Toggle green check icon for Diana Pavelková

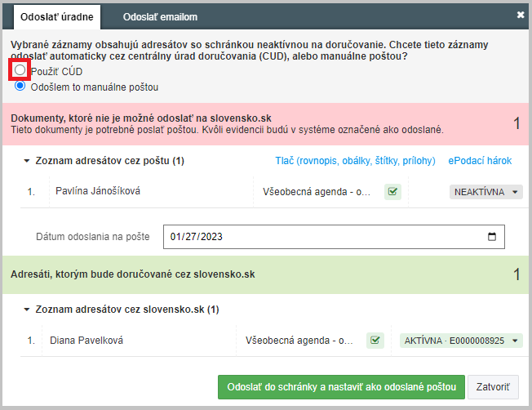pos(375,340)
